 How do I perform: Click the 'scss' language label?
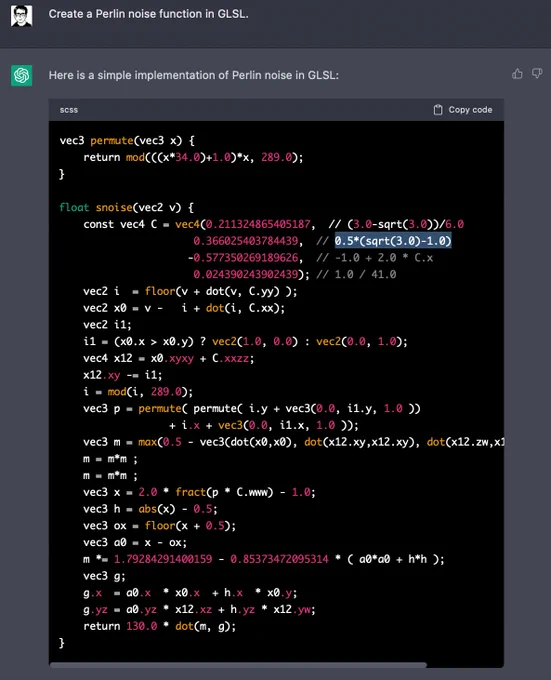pos(69,110)
